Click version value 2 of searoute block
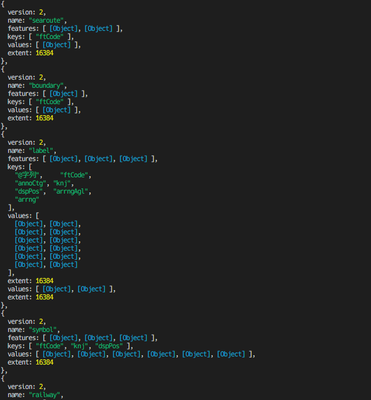Image resolution: width=371 pixels, height=400 pixels. (41, 12)
